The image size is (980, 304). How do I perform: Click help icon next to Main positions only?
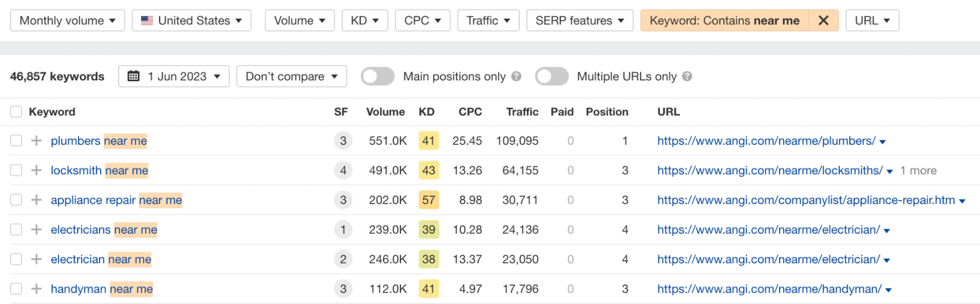click(x=516, y=76)
